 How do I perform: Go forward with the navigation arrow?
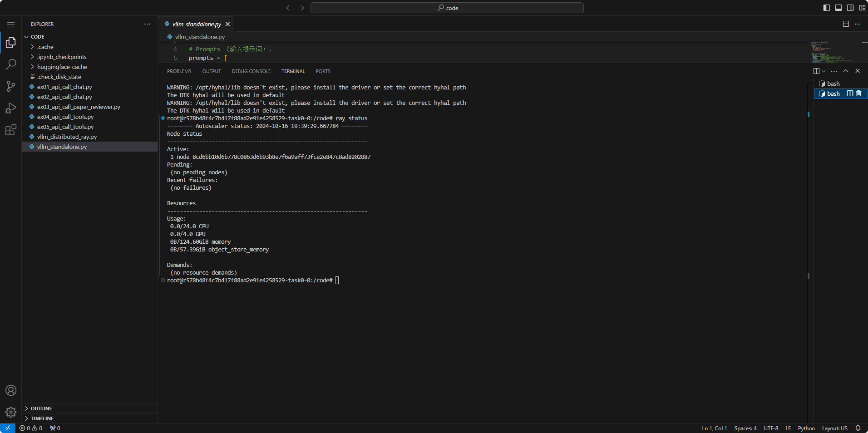tap(301, 8)
